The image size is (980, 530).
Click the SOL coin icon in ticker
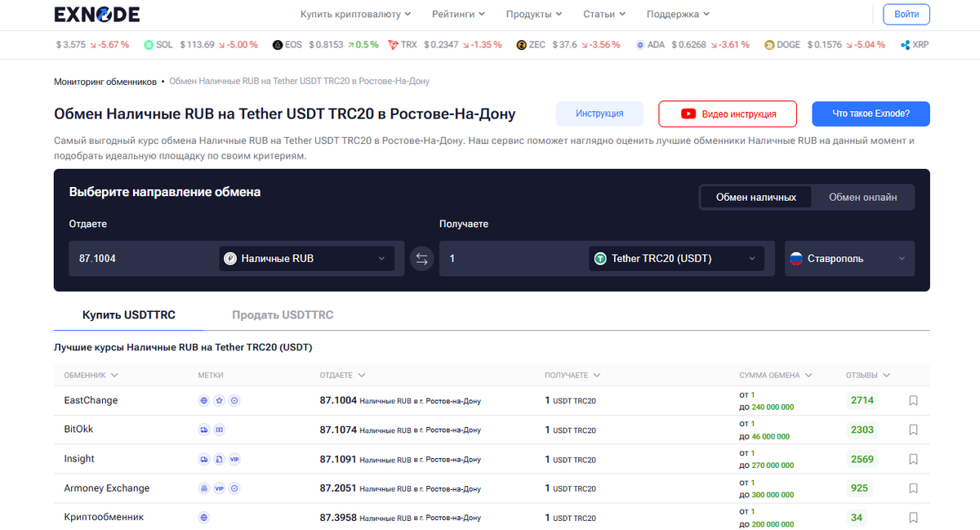pyautogui.click(x=149, y=45)
